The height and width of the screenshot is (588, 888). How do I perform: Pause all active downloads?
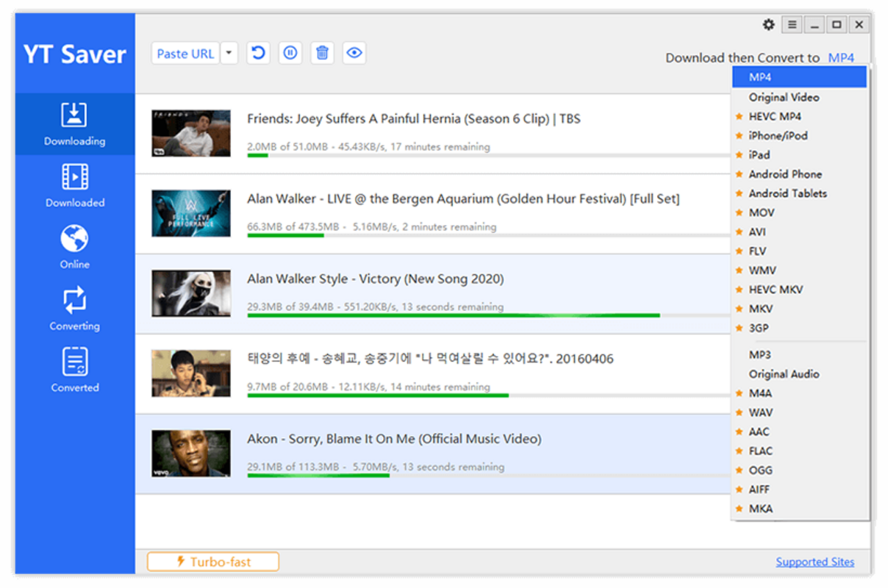[290, 52]
